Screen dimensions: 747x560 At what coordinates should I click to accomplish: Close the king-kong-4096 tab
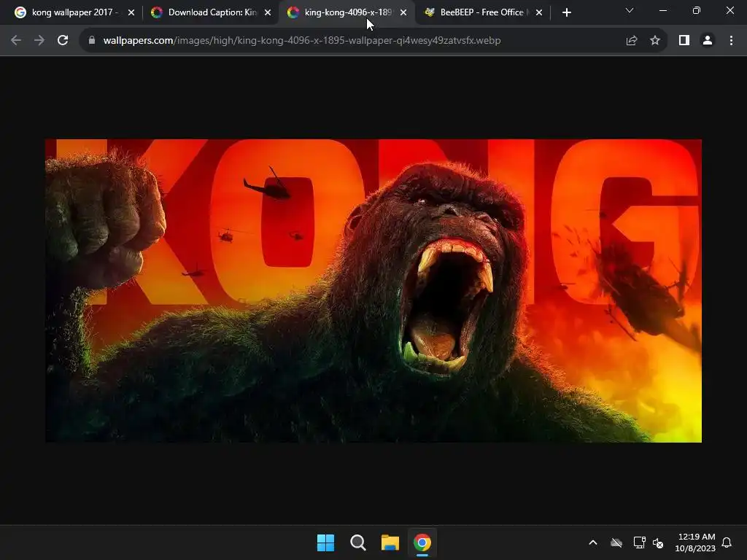tap(403, 12)
